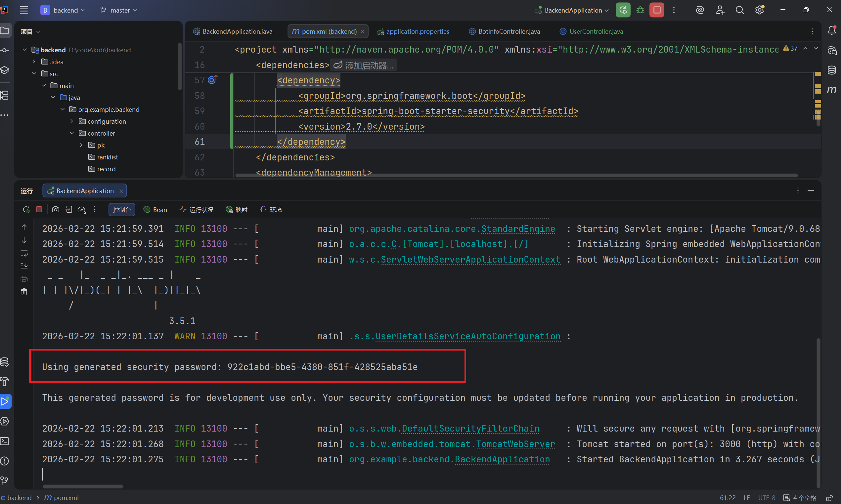
Task: Open search everywhere magnifier icon
Action: tap(739, 10)
